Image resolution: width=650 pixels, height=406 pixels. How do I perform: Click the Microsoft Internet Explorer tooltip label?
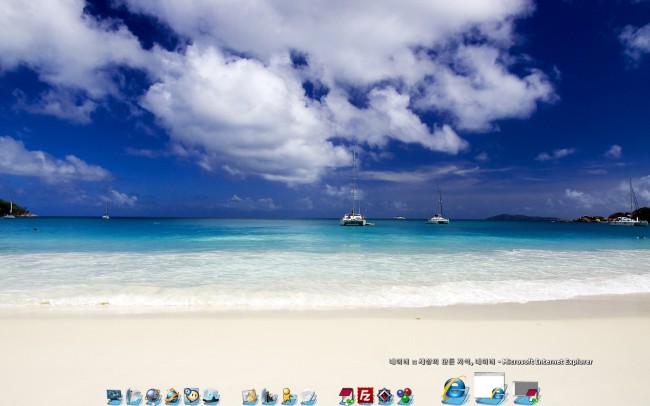pyautogui.click(x=490, y=361)
